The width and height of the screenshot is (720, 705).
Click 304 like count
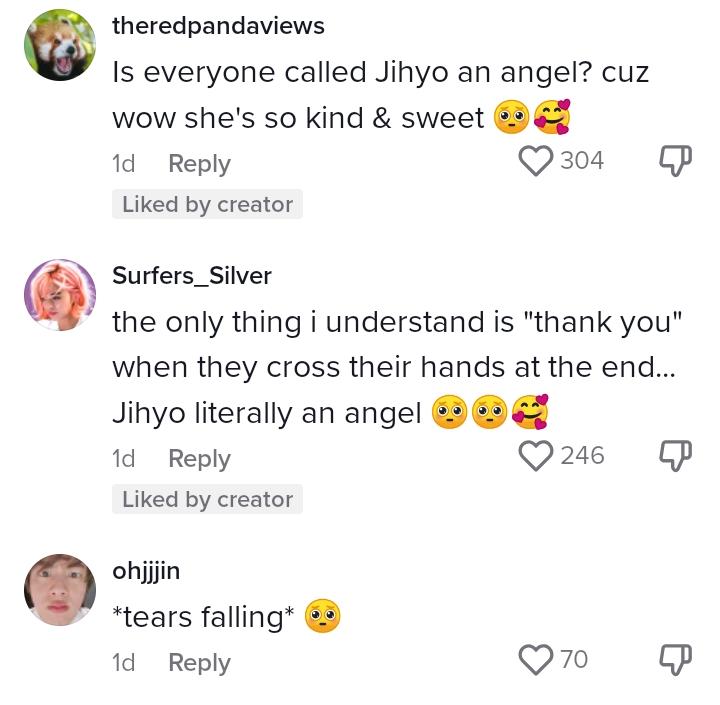582,161
